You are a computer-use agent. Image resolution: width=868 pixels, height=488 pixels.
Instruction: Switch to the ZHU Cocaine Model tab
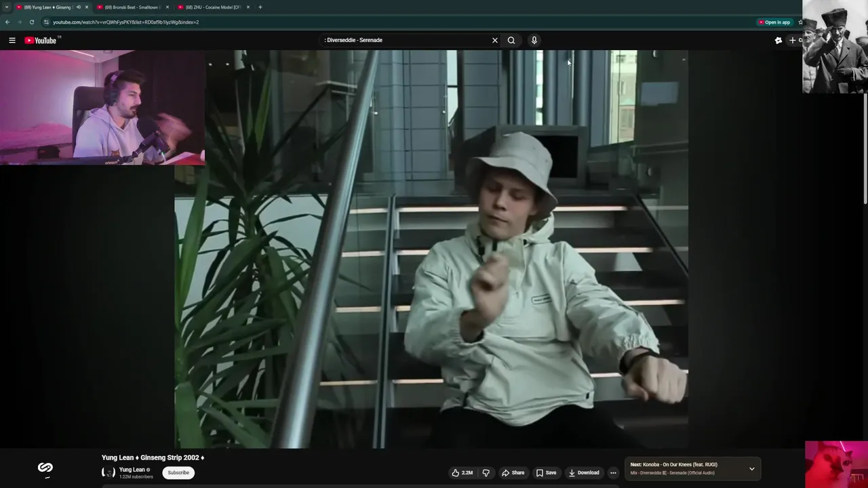click(213, 7)
